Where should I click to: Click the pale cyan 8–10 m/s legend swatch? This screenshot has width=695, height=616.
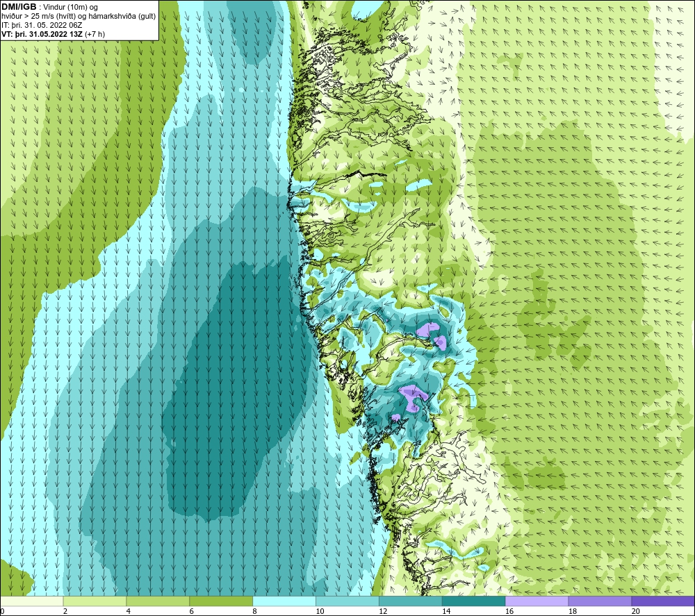tap(284, 601)
